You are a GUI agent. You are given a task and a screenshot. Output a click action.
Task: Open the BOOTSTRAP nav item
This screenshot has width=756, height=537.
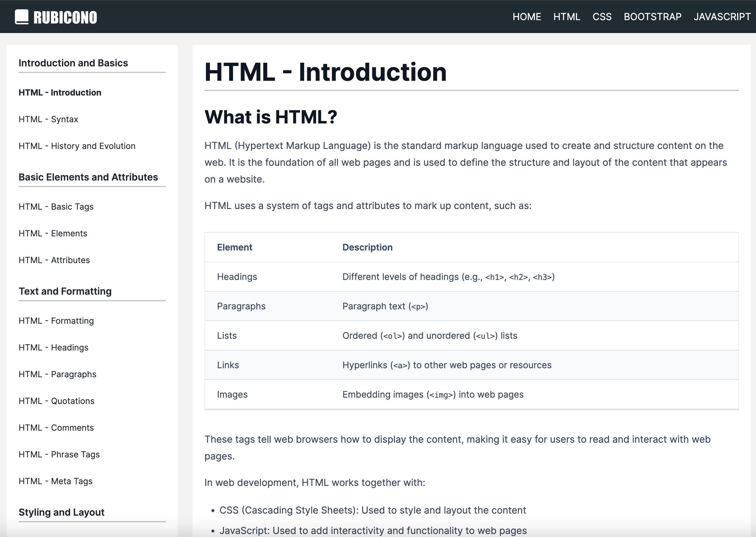click(652, 17)
